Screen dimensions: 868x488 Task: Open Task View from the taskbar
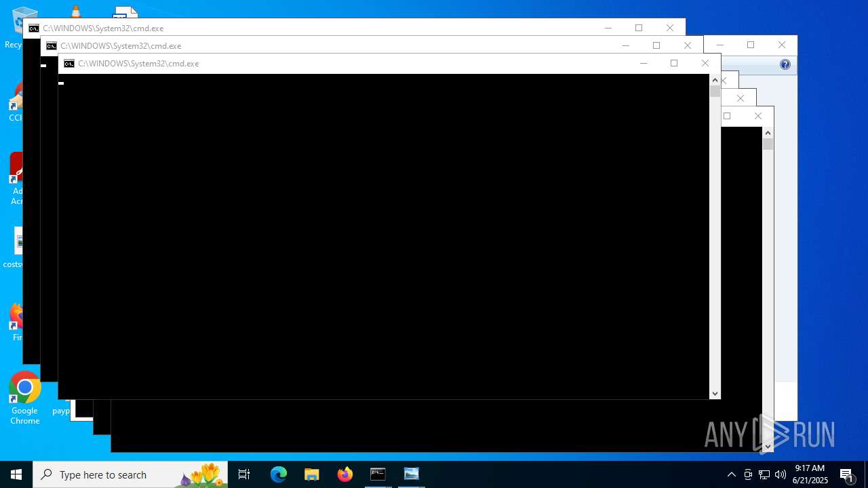click(244, 474)
